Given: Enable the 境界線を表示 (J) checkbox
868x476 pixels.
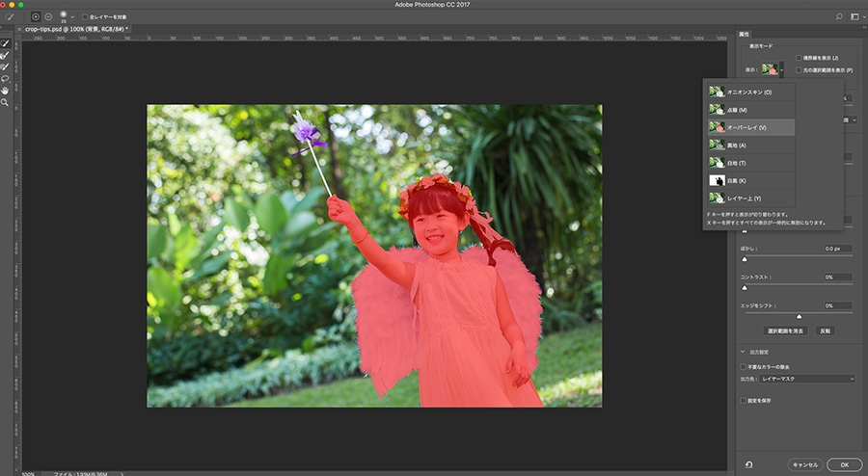Looking at the screenshot, I should coord(799,58).
